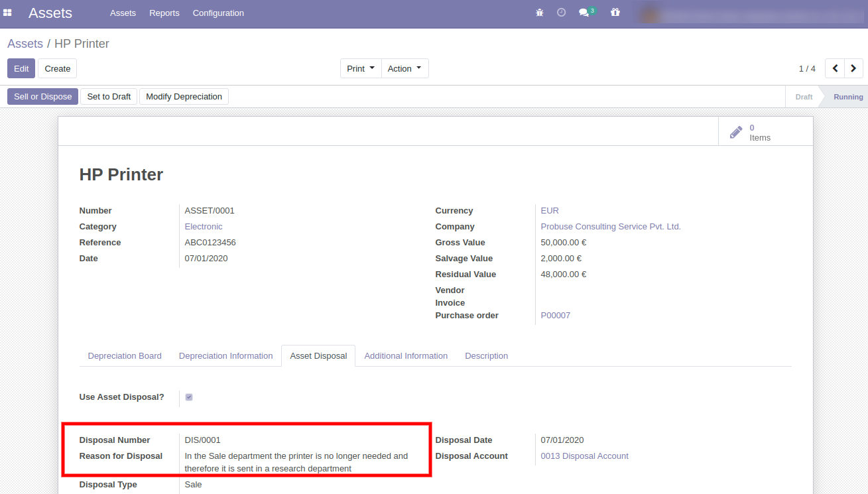Open the activities clock icon
The image size is (868, 494).
(x=561, y=13)
